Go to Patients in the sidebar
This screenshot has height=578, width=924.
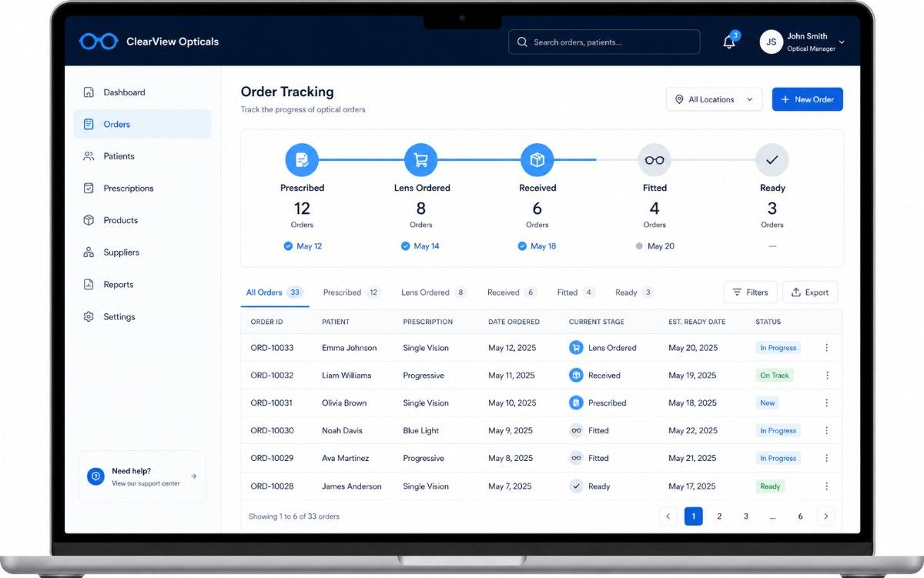click(142, 156)
